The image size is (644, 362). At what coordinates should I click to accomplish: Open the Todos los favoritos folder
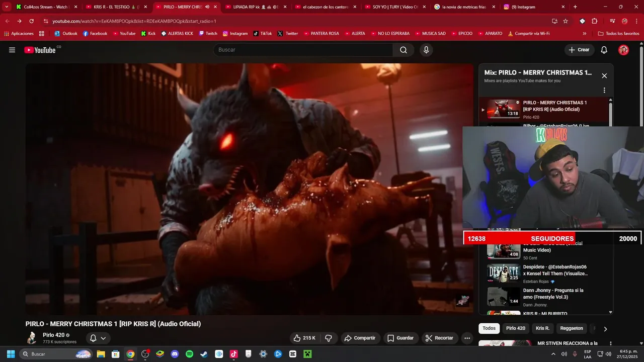[618, 34]
